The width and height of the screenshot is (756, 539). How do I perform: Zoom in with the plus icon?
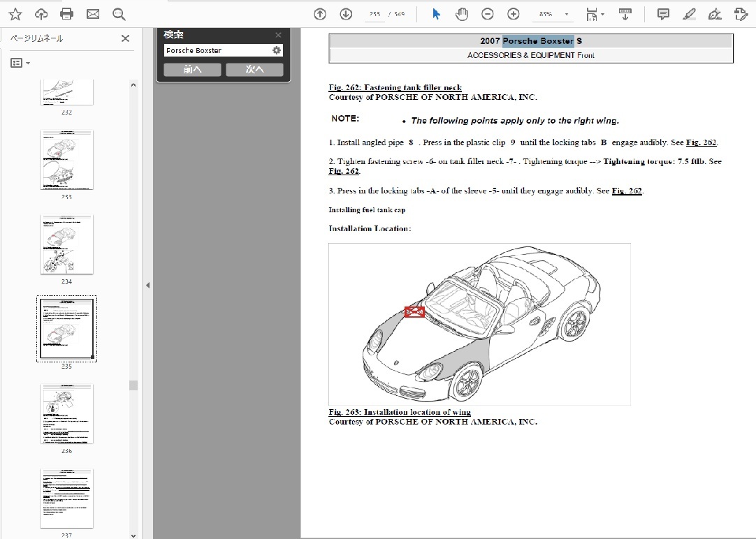coord(514,14)
